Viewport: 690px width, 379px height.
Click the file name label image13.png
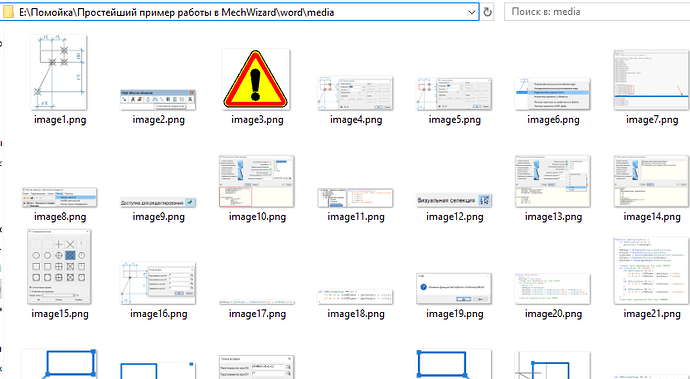click(x=553, y=217)
